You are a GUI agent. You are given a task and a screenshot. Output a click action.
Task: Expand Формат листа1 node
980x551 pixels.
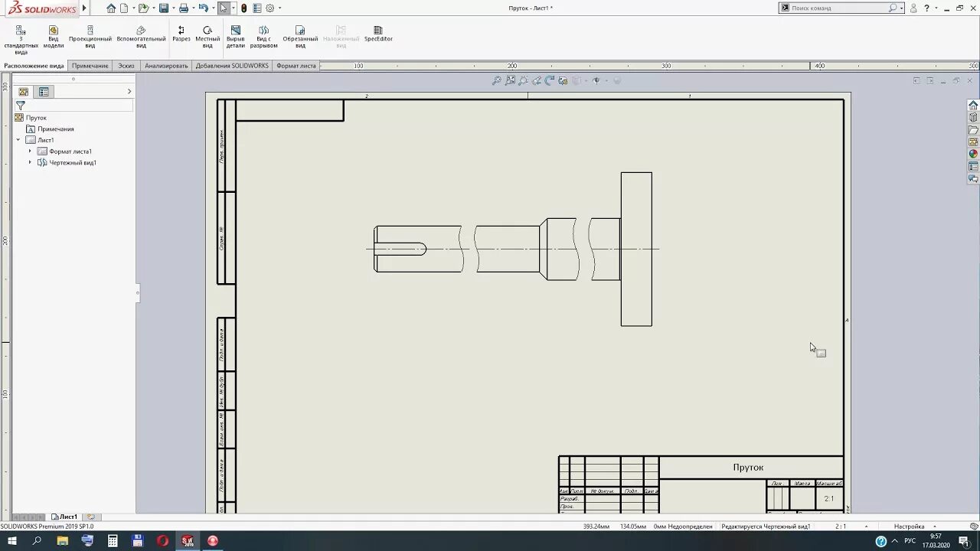[30, 152]
